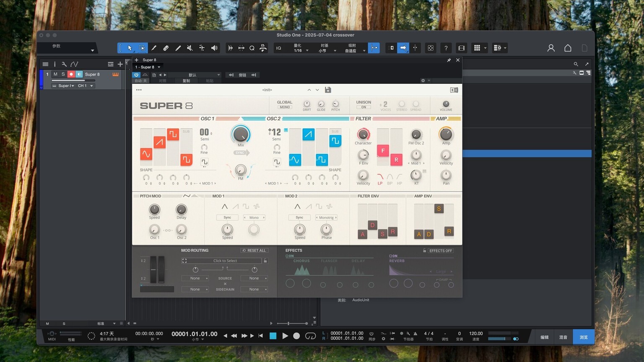Screen dimensions: 644x362
Task: Go to the Start page home icon
Action: point(568,48)
